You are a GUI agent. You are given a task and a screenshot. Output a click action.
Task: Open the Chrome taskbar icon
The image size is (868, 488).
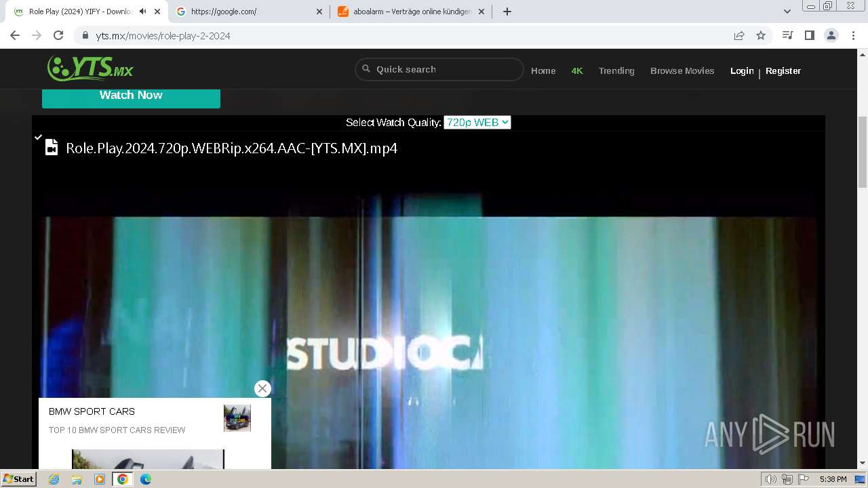click(123, 479)
